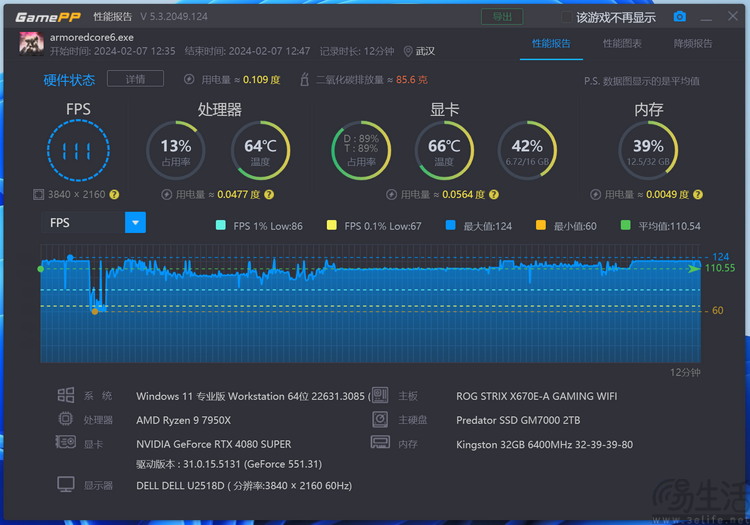Open help icon next to 3840 × 2160
The width and height of the screenshot is (750, 525).
[x=114, y=195]
